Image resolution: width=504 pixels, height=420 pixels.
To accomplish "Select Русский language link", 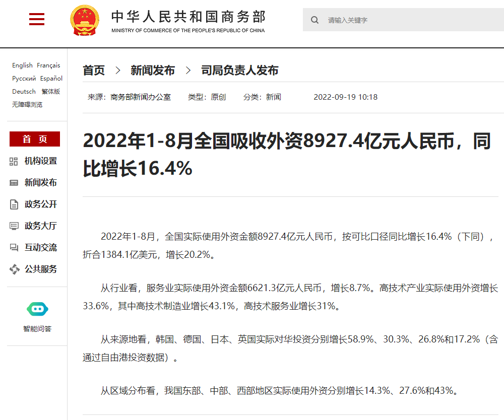I will tap(24, 79).
